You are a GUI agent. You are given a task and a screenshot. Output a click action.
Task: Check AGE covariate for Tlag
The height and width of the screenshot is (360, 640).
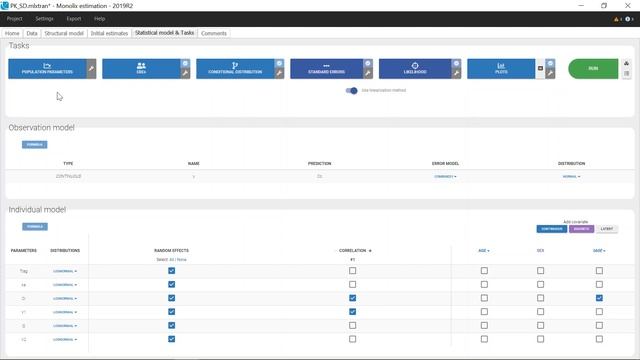tap(484, 271)
